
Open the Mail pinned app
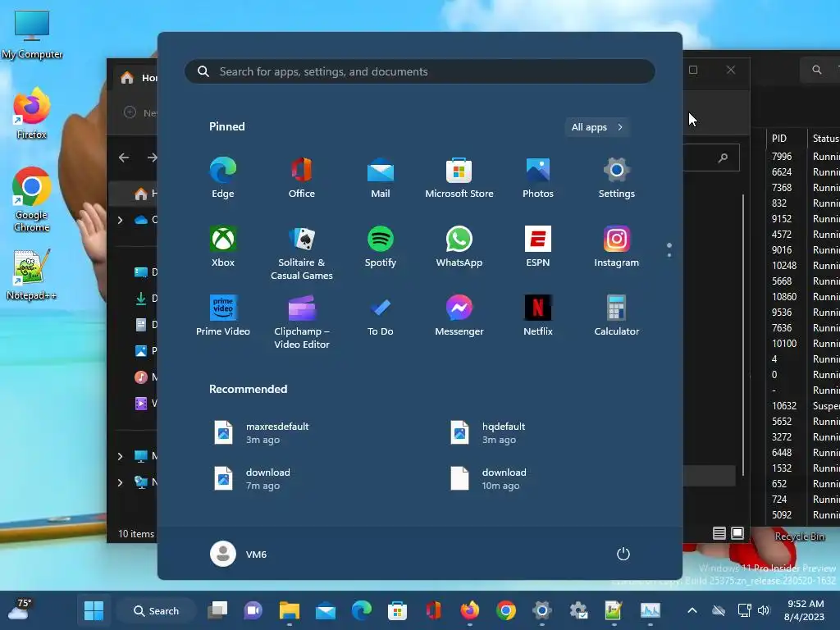click(x=381, y=178)
